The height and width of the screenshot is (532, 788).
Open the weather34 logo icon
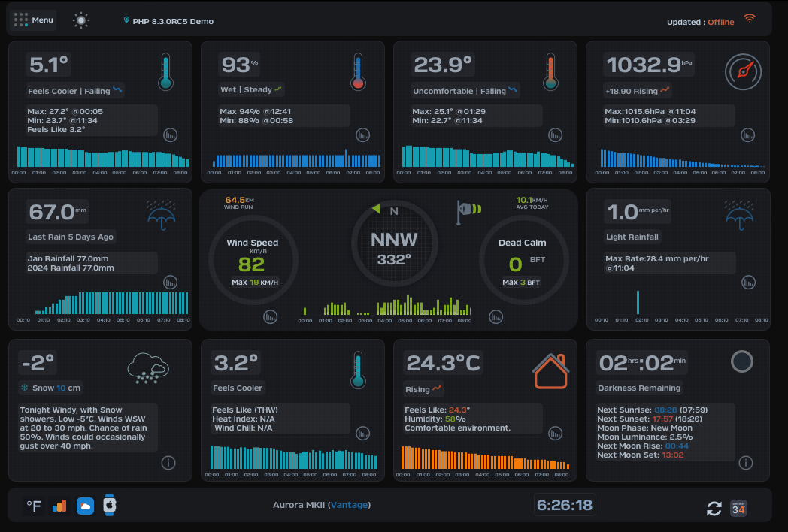[738, 508]
